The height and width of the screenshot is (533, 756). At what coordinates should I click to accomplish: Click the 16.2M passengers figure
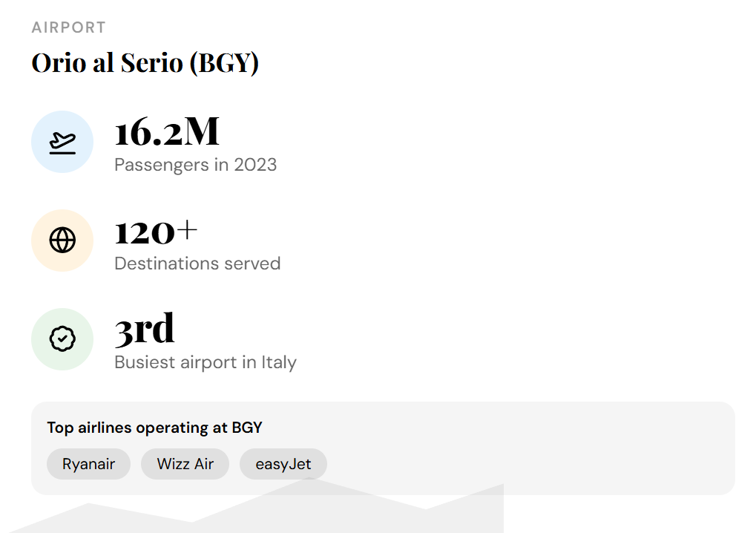coord(167,132)
